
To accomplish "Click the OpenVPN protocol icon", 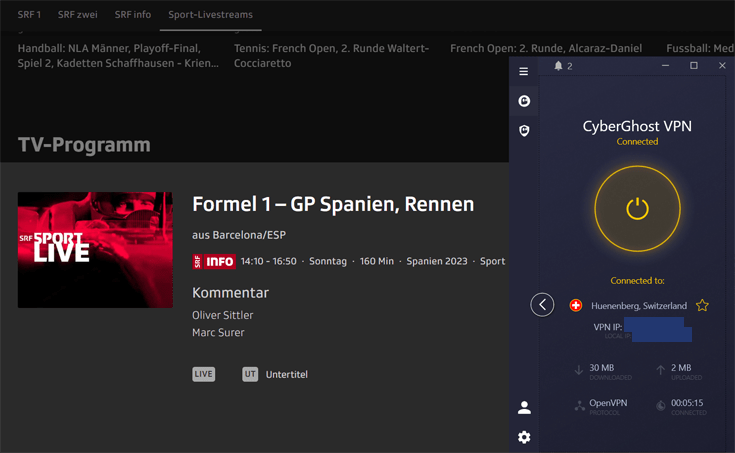I will point(580,406).
